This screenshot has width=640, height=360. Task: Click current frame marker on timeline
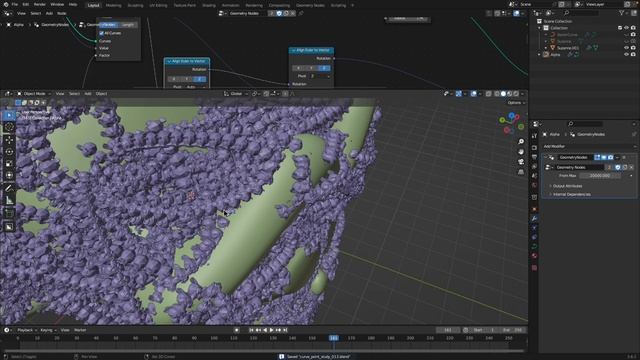pyautogui.click(x=333, y=338)
